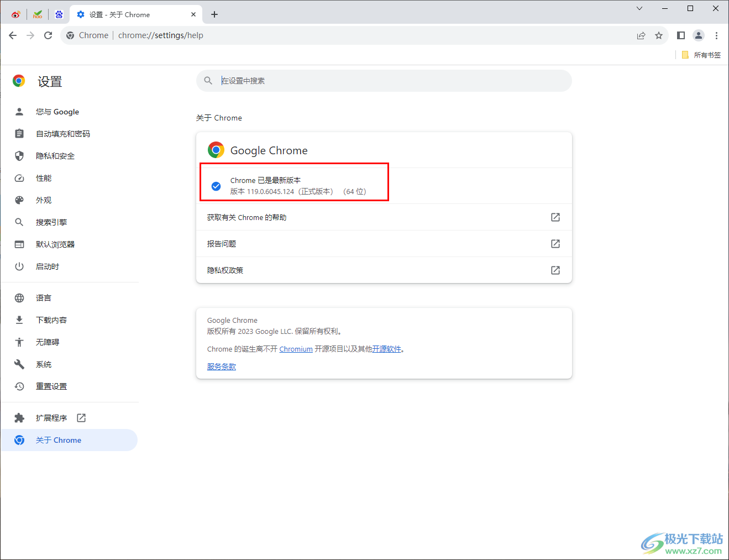Open 扩展程序 extensions page

[69, 418]
